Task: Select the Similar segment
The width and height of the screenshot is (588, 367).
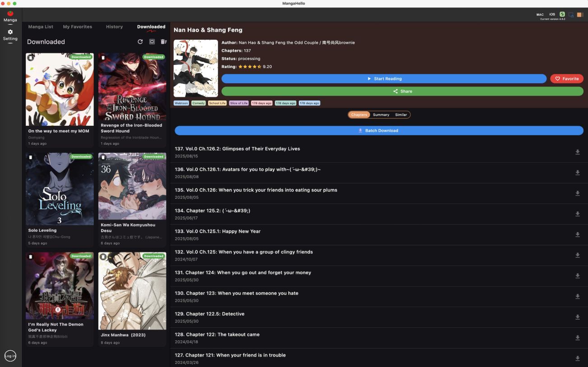Action: point(401,115)
